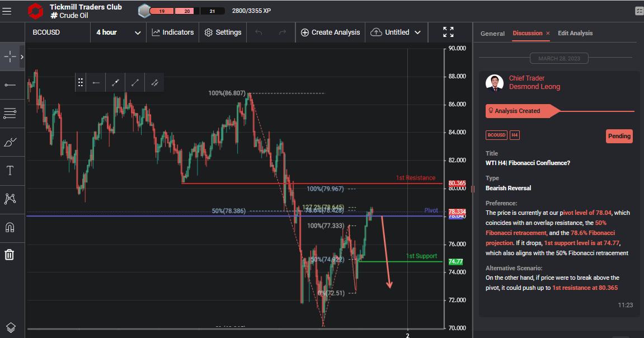Screen dimensions: 644x338
Task: Expand the Untitled layout dropdown
Action: tap(417, 32)
